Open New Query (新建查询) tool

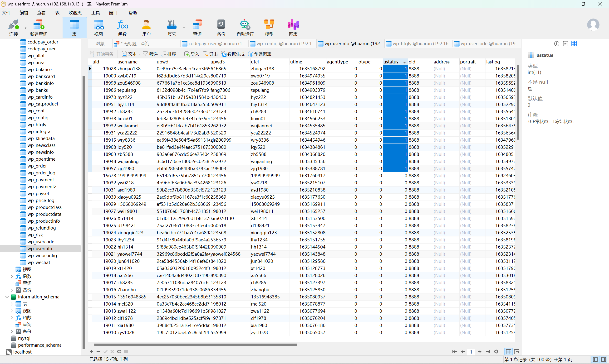click(39, 28)
